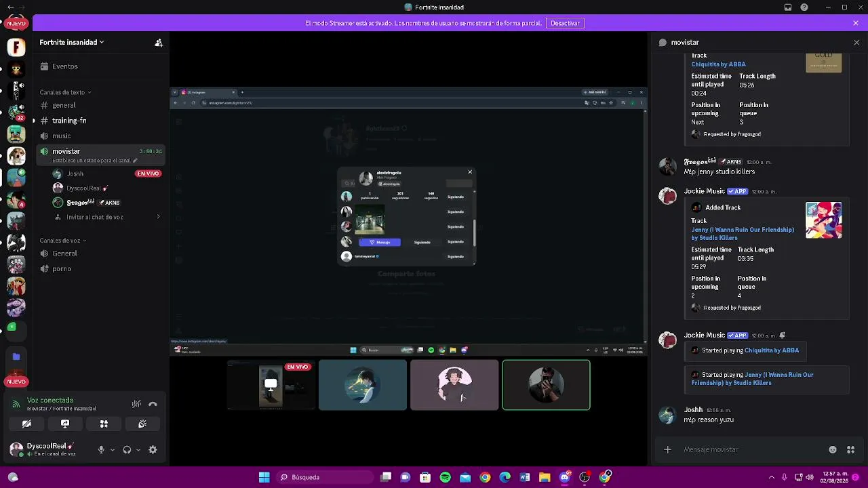Close the movistar chat panel

click(856, 42)
